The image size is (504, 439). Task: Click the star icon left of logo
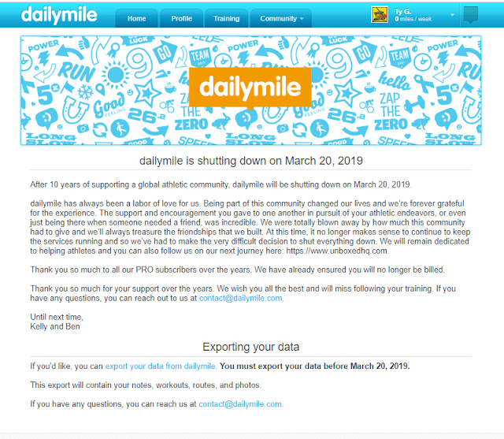pyautogui.click(x=147, y=93)
